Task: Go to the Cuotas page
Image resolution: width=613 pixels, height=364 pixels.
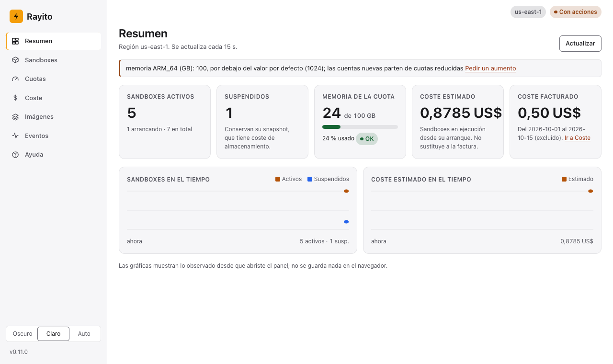Action: 54,79
